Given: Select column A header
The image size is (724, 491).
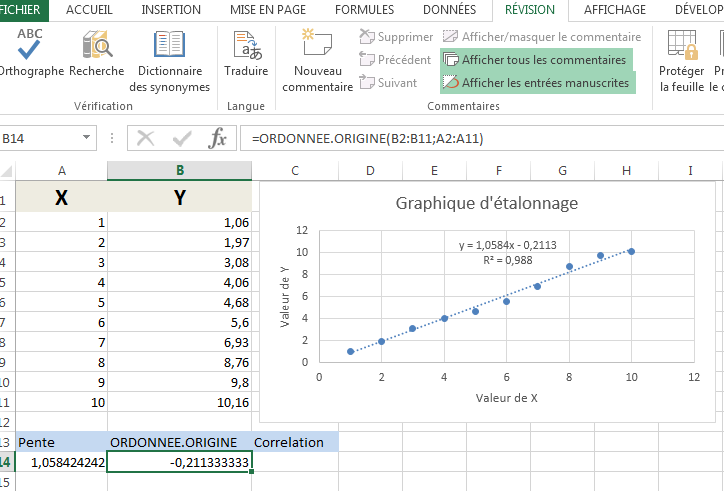Looking at the screenshot, I should click(61, 171).
